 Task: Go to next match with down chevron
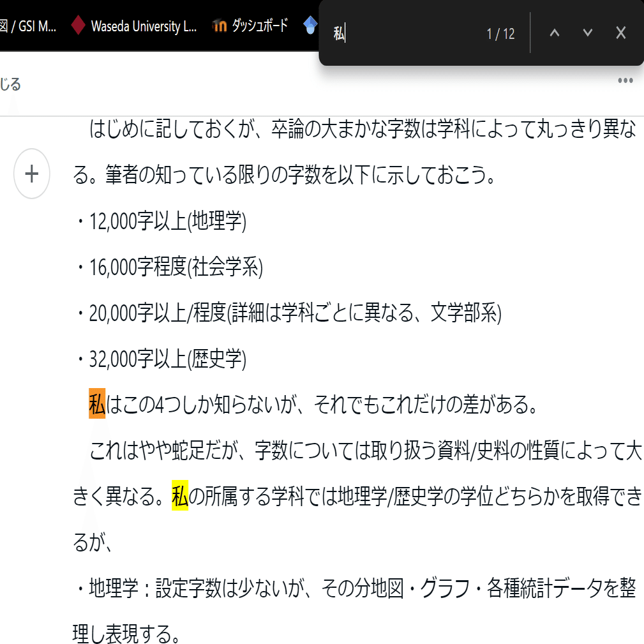pyautogui.click(x=587, y=32)
